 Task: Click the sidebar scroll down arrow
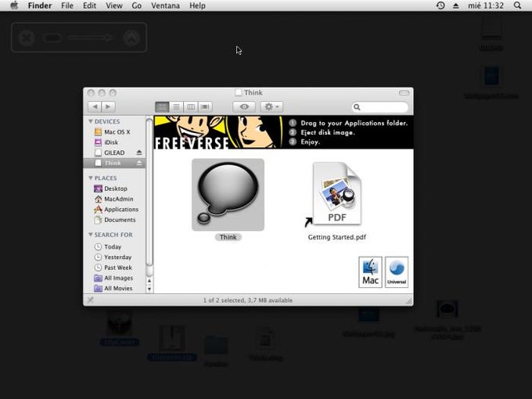[x=149, y=289]
